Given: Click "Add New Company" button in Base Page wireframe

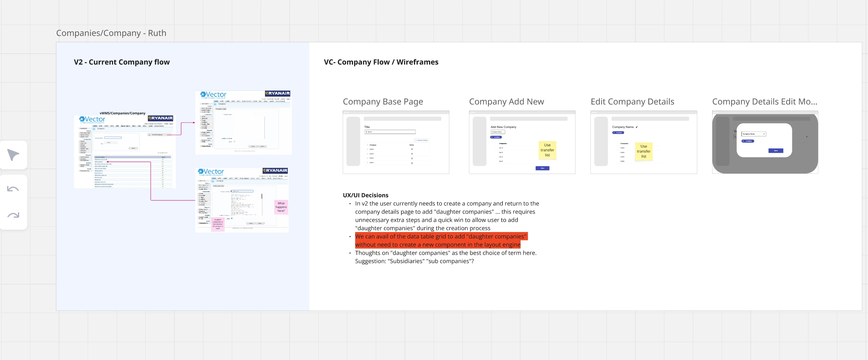Looking at the screenshot, I should click(421, 141).
